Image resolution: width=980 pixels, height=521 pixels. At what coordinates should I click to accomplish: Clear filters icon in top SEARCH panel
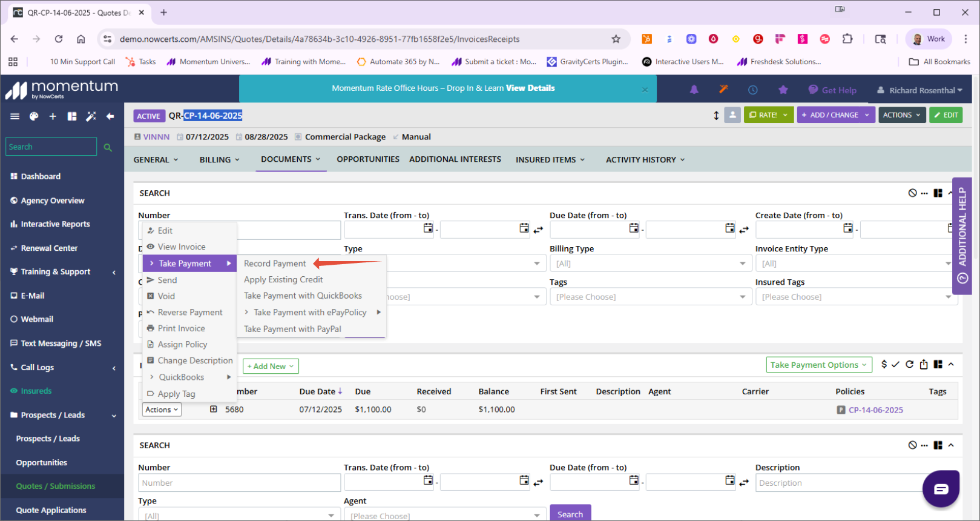coord(912,193)
